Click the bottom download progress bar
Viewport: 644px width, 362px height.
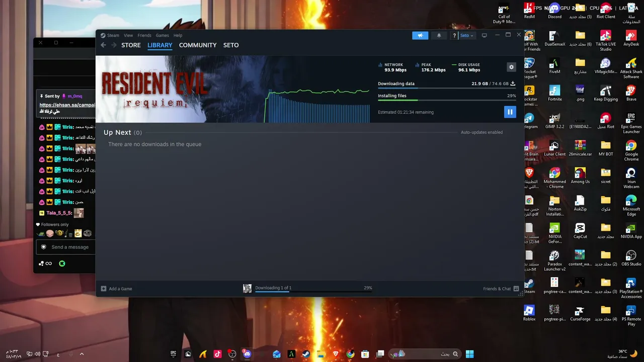click(x=313, y=292)
